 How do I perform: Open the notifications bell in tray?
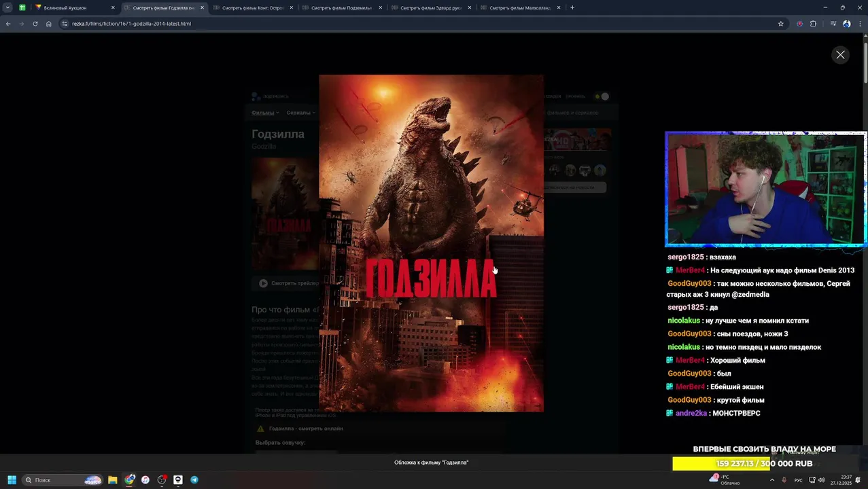coord(858,480)
